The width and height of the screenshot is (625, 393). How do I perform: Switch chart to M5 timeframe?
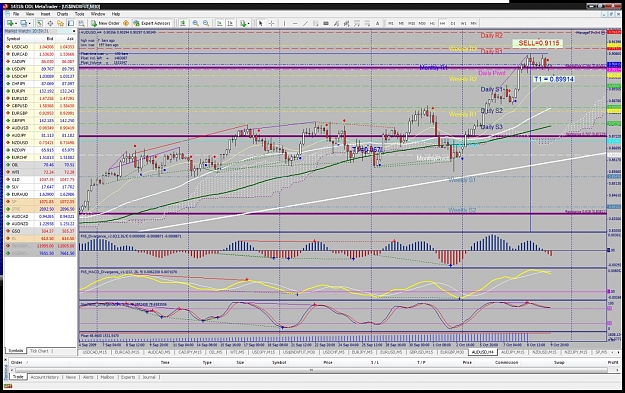coord(401,23)
